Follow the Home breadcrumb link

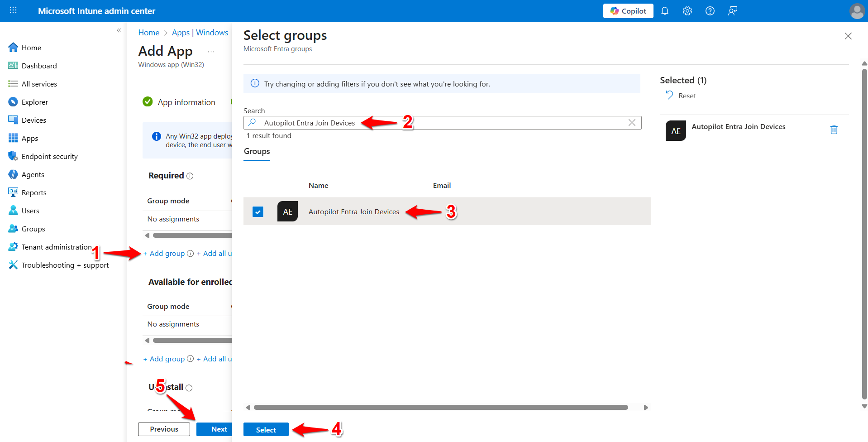(x=149, y=33)
